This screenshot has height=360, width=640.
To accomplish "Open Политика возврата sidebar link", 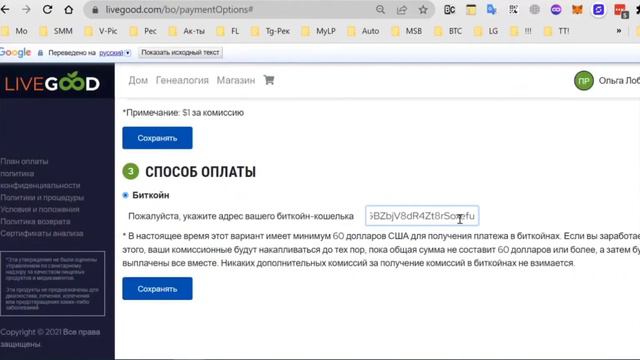I will [x=36, y=222].
